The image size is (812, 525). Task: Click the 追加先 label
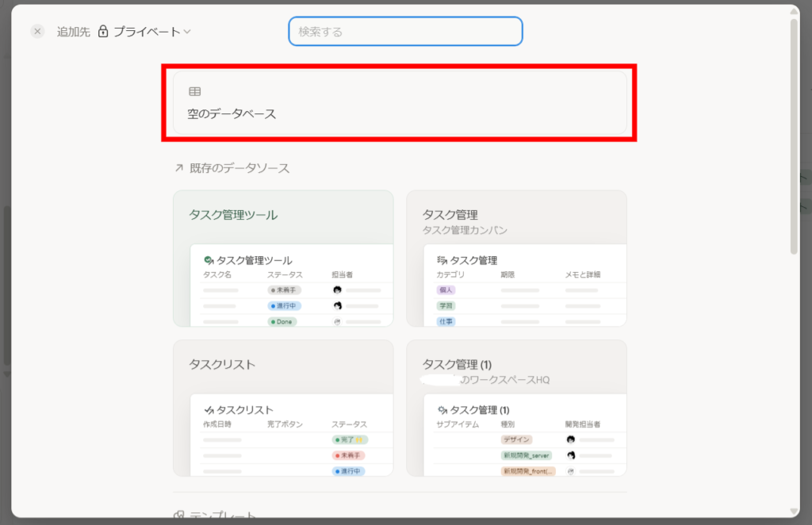click(x=74, y=32)
